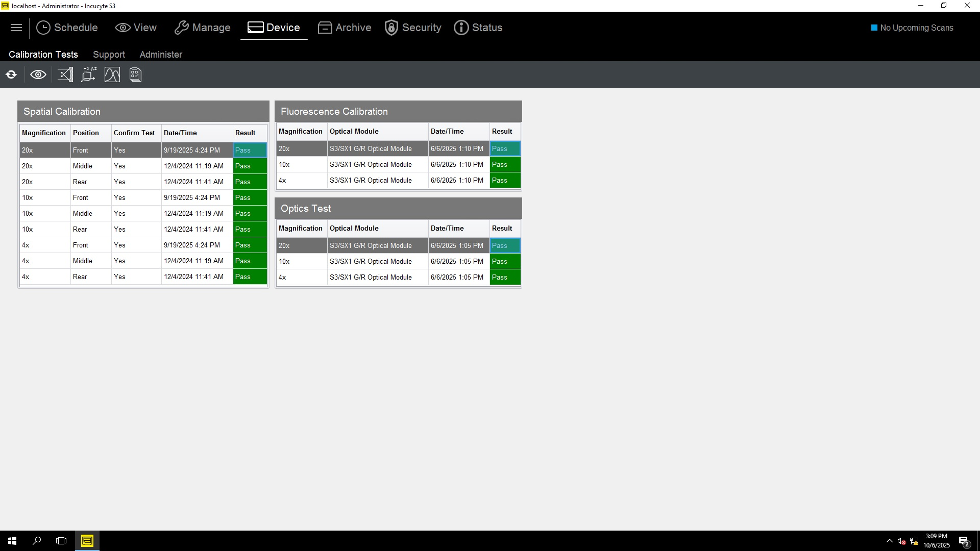Switch to the Support tab
The width and height of the screenshot is (980, 551).
point(109,55)
